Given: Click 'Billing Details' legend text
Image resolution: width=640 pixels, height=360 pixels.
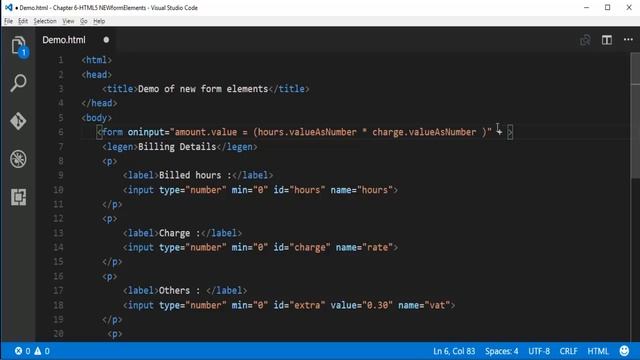Looking at the screenshot, I should coord(177,147).
